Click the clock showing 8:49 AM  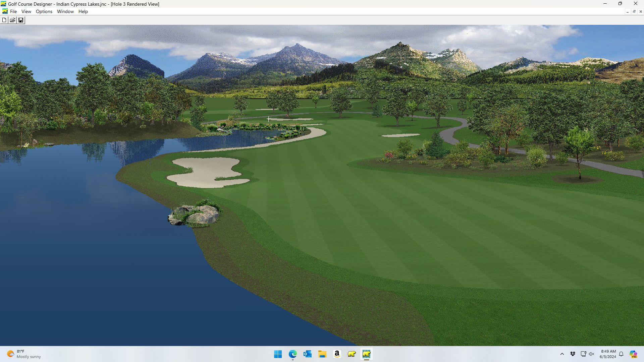coord(608,354)
